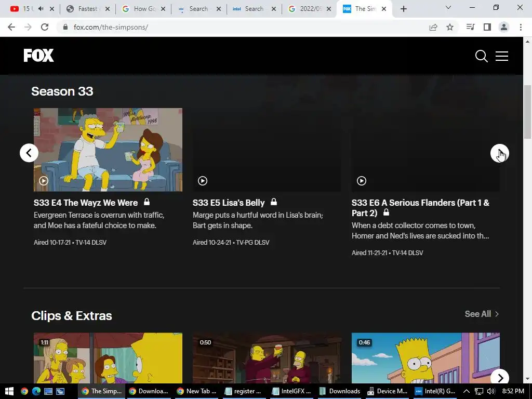Bookmark this page with the star
Screen dimensions: 532x399
[x=450, y=27]
